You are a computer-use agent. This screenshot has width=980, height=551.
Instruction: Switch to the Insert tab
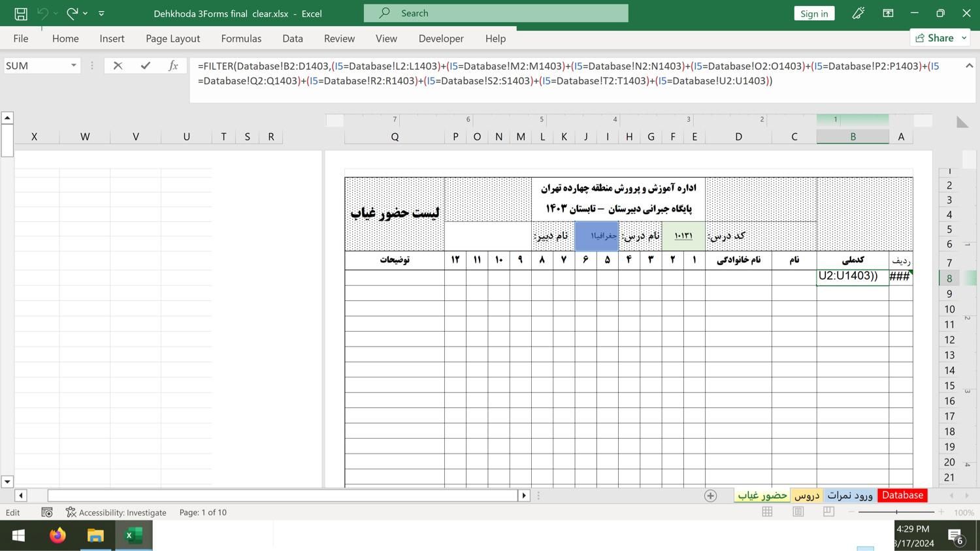112,39
